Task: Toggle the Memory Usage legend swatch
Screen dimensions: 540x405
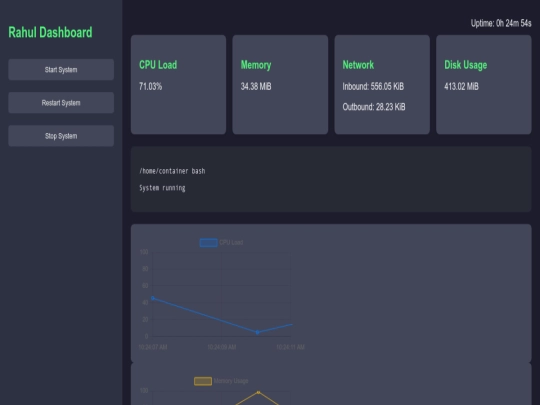Action: click(x=203, y=381)
